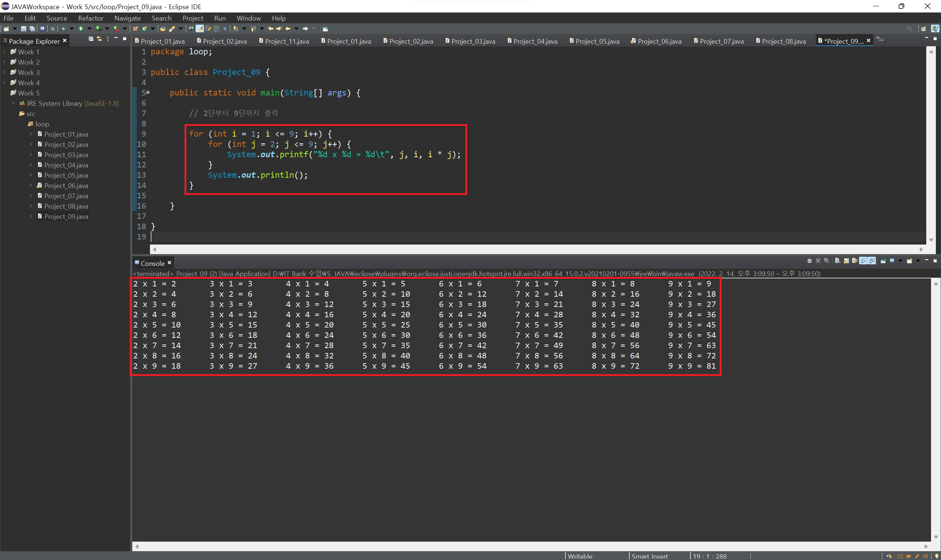Open the Refactor menu
941x560 pixels.
91,18
